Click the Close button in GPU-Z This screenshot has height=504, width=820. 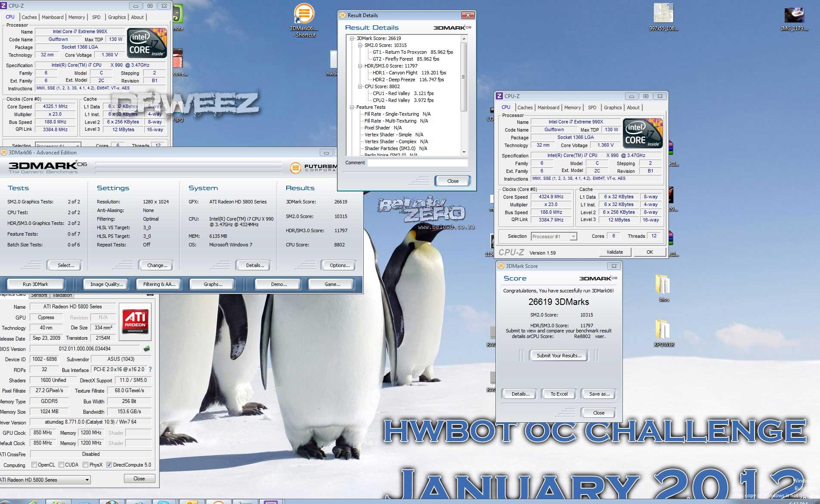(139, 479)
